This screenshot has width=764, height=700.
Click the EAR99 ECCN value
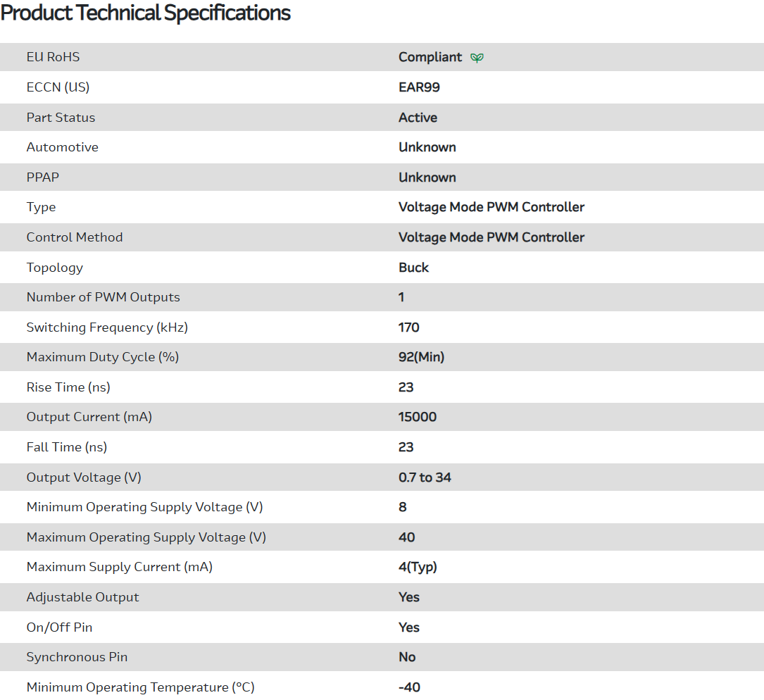click(419, 87)
